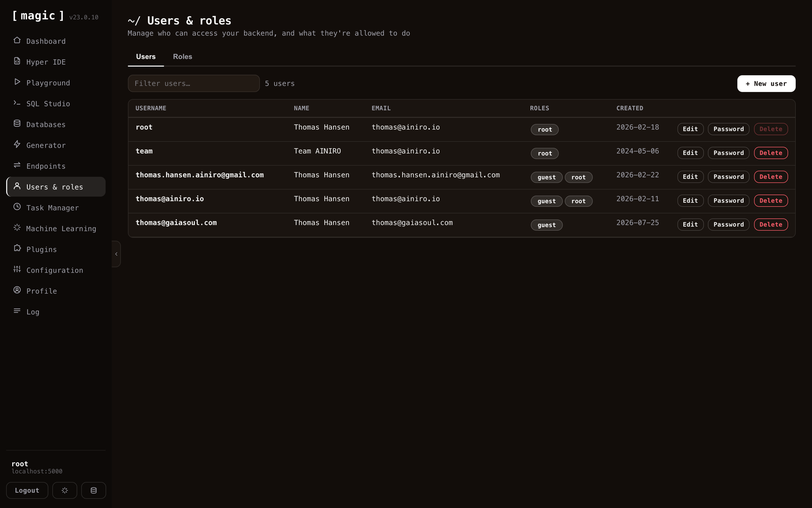Click the magic logo in sidebar

[38, 16]
